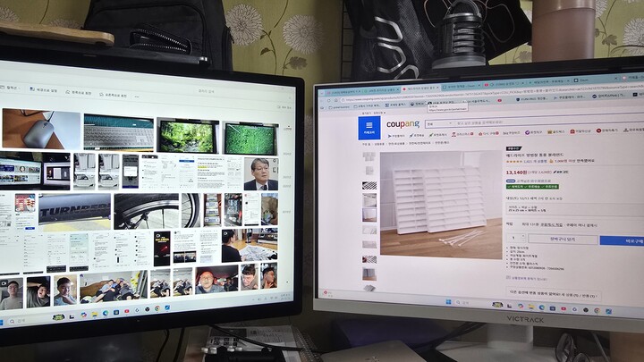
Task: Open the Coupang category hamburger menu
Action: pyautogui.click(x=369, y=128)
